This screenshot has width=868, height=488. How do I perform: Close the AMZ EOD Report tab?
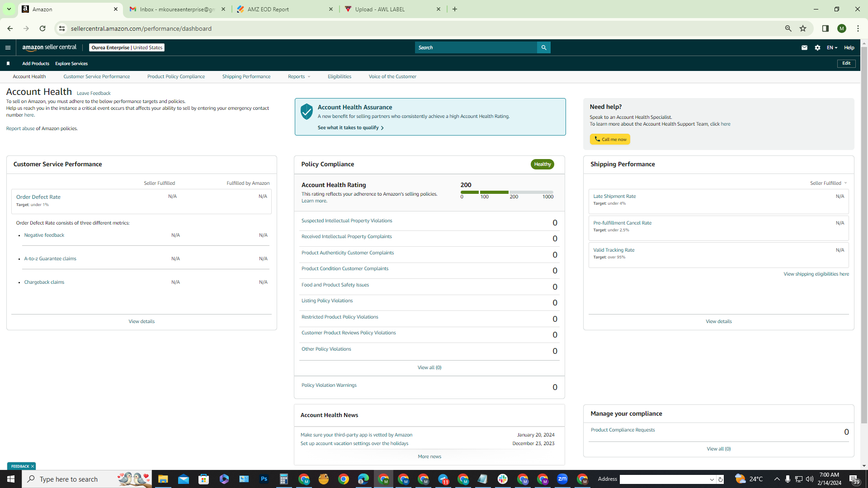pyautogui.click(x=331, y=9)
